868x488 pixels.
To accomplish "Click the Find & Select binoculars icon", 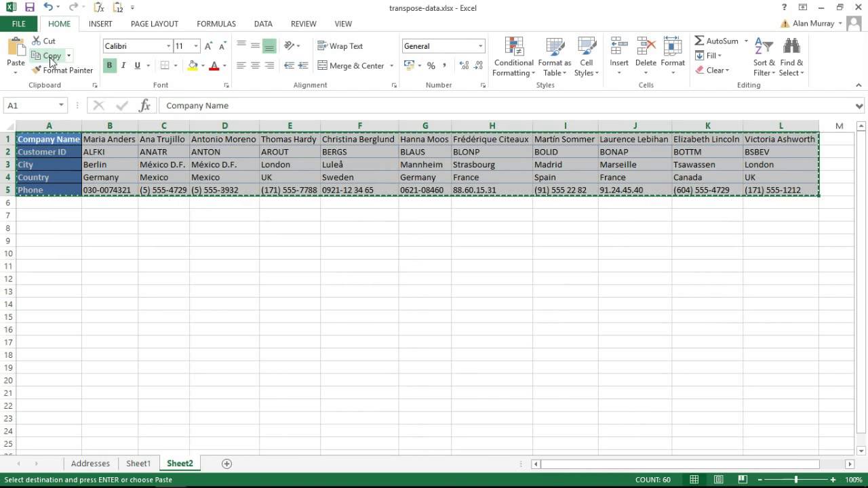I will click(791, 46).
